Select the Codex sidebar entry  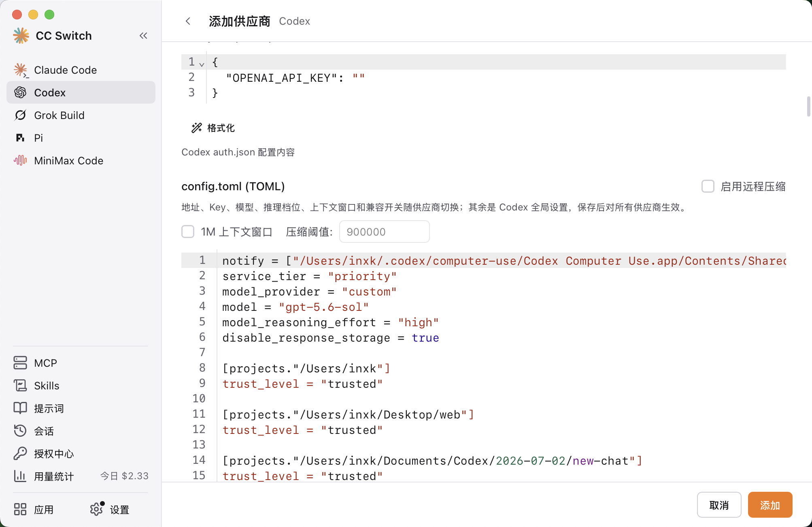81,92
